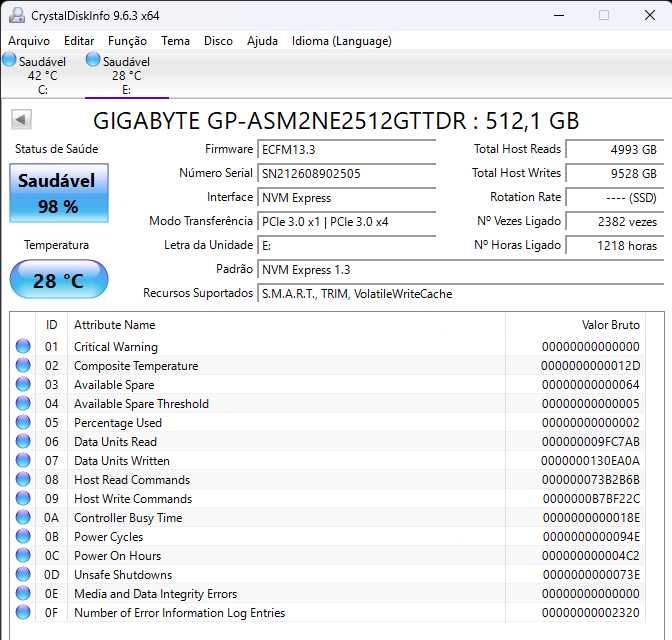Click the status icon for Available Spare Threshold
Image resolution: width=672 pixels, height=640 pixels.
23,403
